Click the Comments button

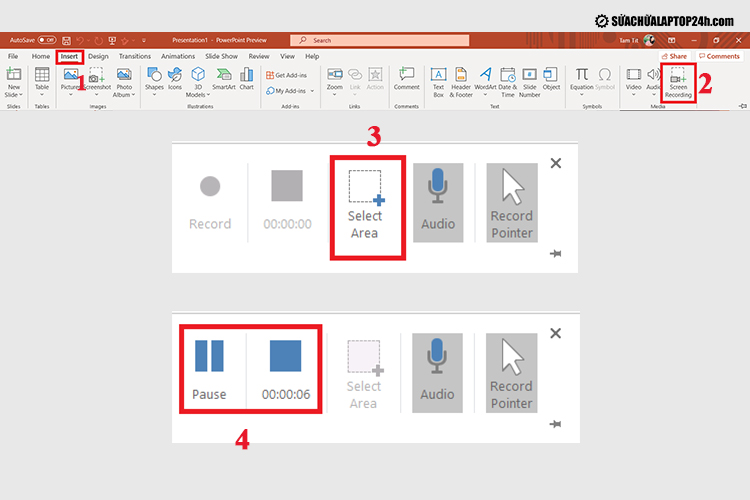click(719, 56)
